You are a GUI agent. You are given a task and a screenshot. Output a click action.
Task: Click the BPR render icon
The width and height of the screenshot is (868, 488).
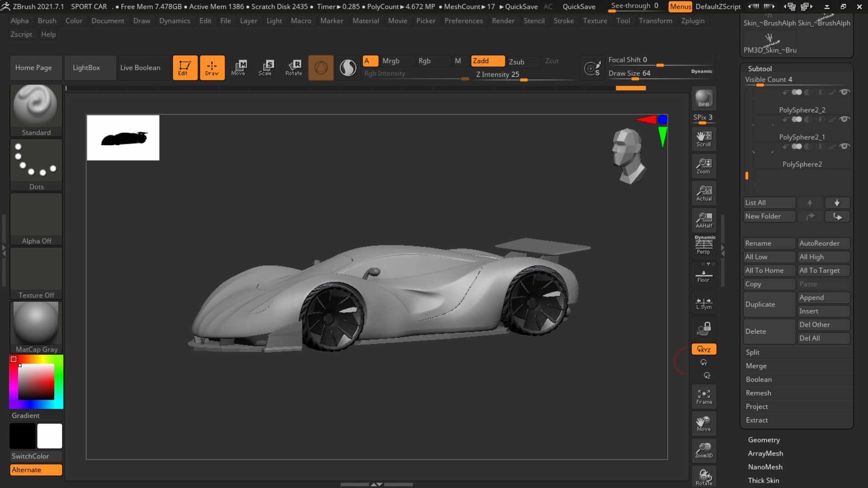(704, 99)
